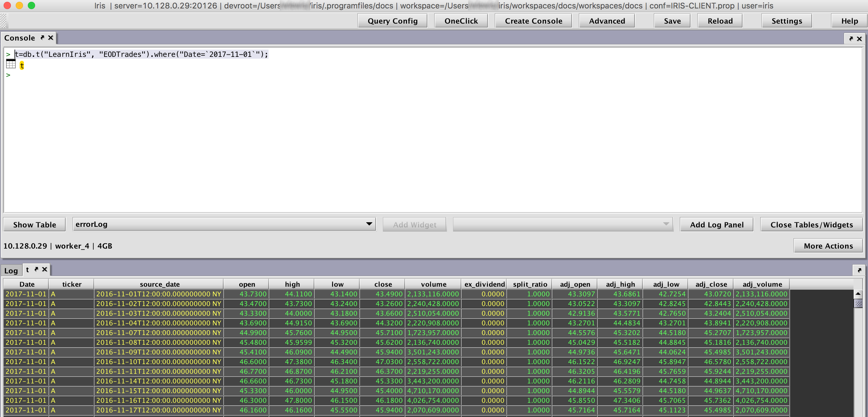Expand the widget selection combo box

point(666,224)
